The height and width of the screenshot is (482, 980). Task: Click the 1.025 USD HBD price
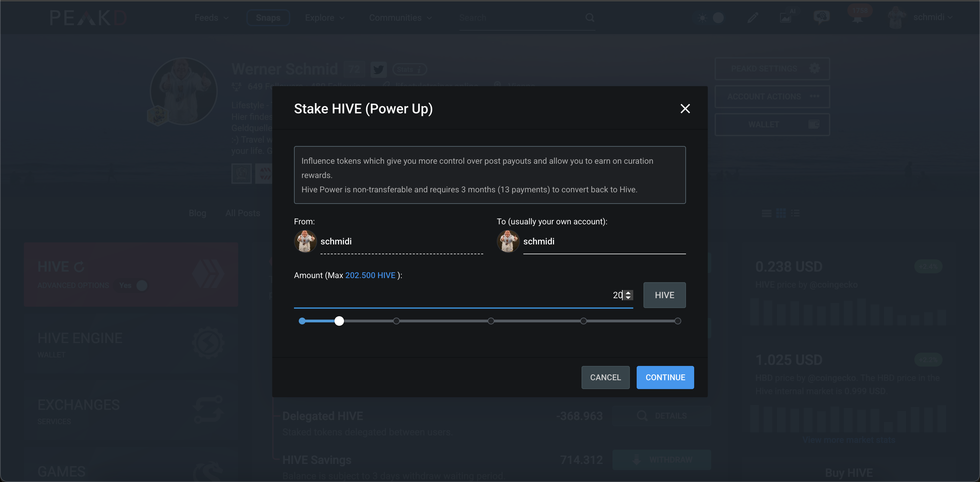pos(788,360)
